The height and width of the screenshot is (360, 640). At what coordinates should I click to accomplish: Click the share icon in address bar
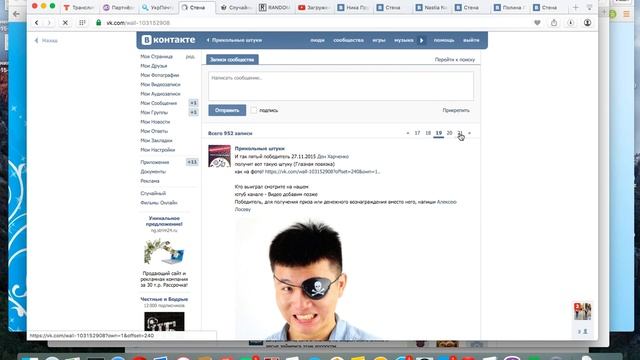(x=554, y=23)
